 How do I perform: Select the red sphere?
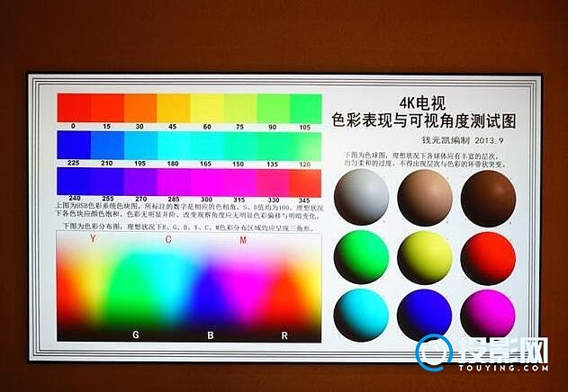(488, 258)
